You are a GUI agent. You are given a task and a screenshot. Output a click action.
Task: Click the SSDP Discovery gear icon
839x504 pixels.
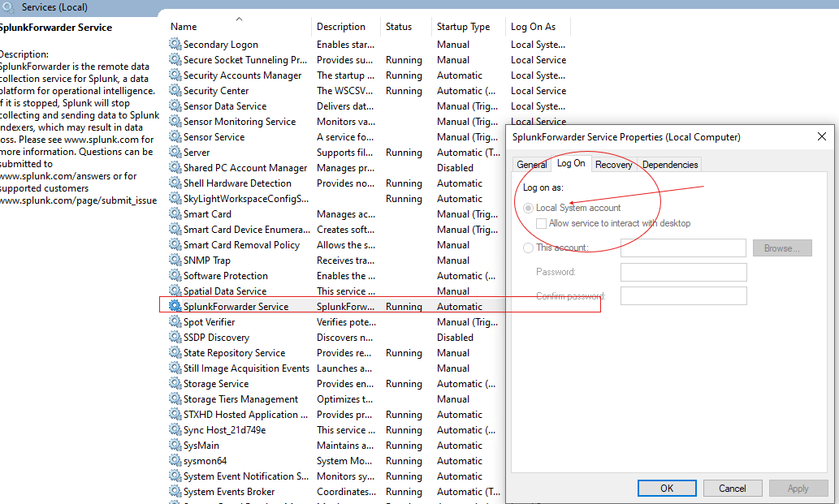tap(175, 338)
